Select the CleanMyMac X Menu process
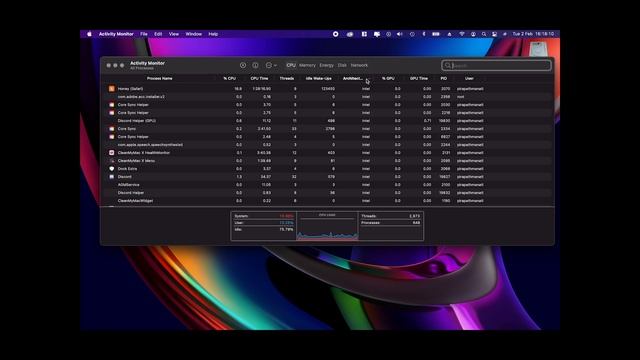 (327, 161)
